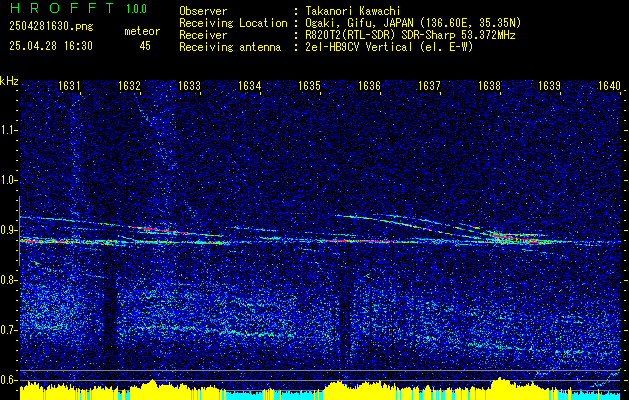Viewport: 629px width, 400px height.
Task: Click time marker 1635
Action: click(x=310, y=85)
